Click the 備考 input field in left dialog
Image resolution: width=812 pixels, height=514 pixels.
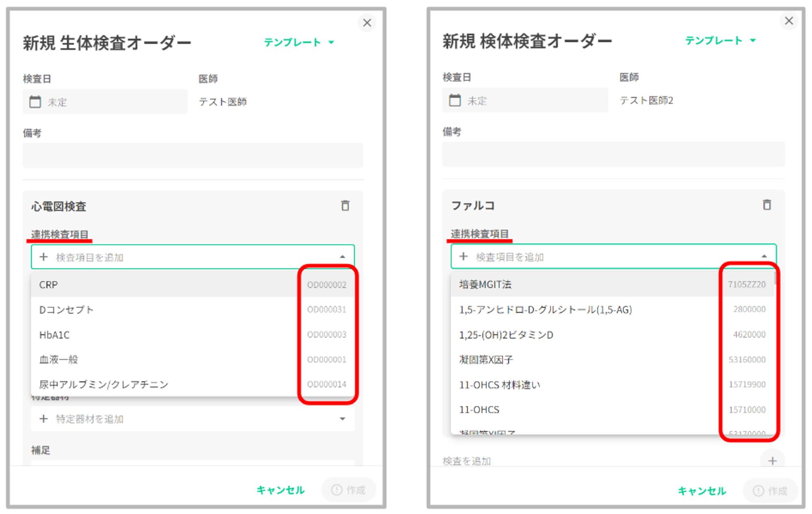(x=192, y=155)
